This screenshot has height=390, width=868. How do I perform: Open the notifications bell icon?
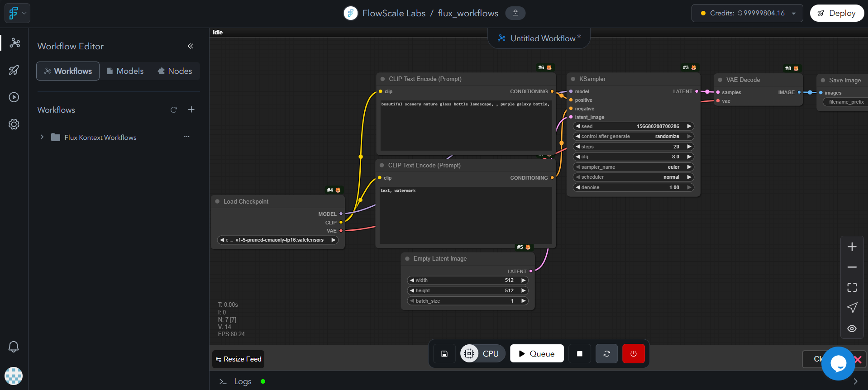click(x=14, y=347)
